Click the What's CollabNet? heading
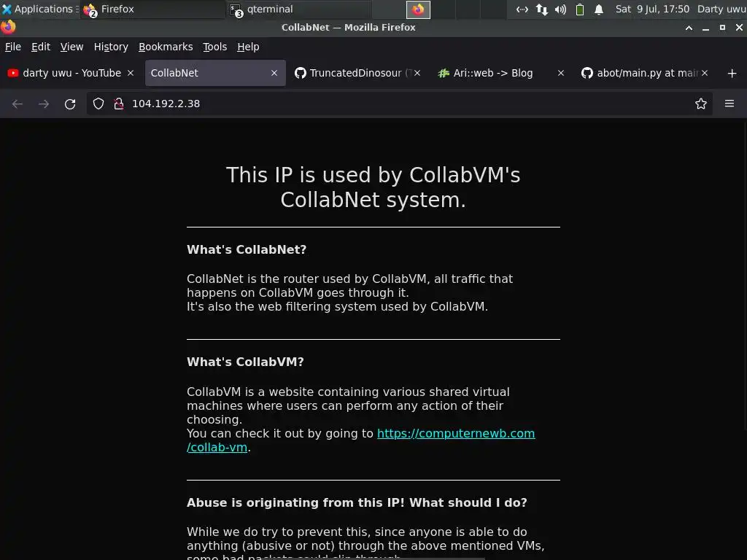 tap(247, 249)
